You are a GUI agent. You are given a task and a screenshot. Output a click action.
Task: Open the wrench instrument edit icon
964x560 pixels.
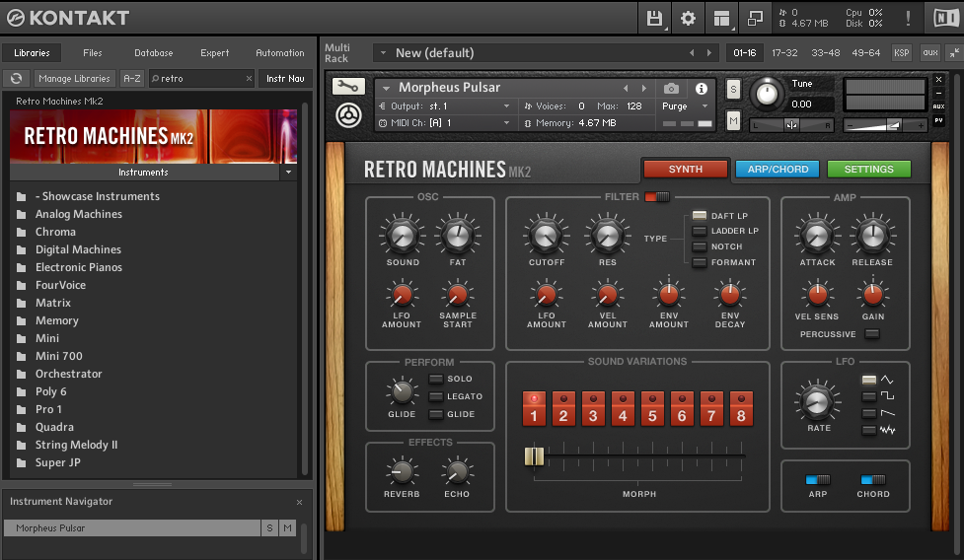[x=348, y=87]
